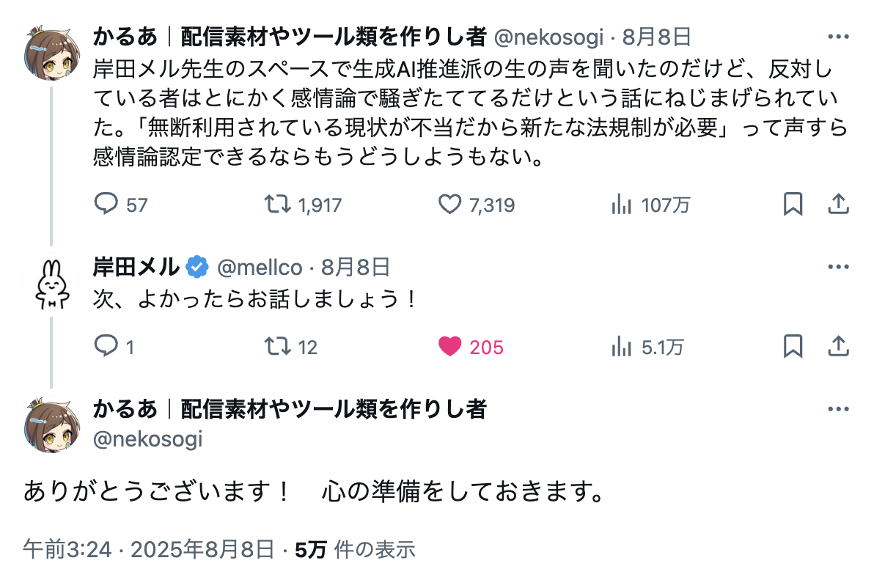Viewport: 874px width, 588px height.
Task: Bookmark the first nekosogi post
Action: [793, 205]
